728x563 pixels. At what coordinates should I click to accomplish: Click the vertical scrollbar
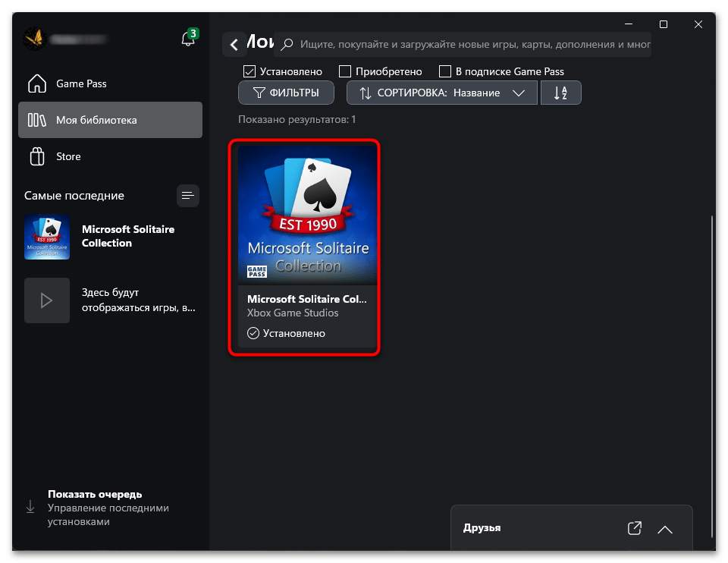click(x=712, y=376)
